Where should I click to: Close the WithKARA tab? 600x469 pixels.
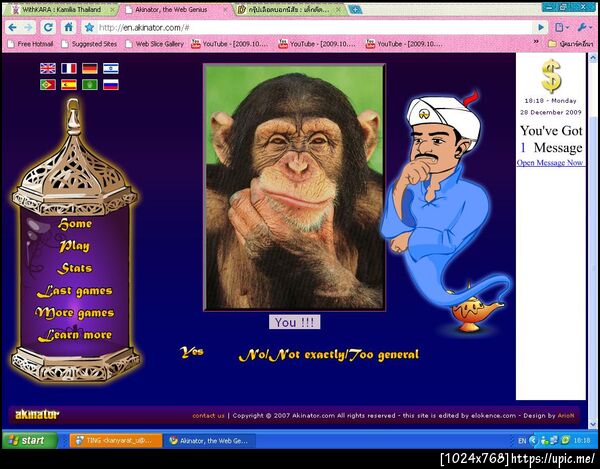pos(112,10)
